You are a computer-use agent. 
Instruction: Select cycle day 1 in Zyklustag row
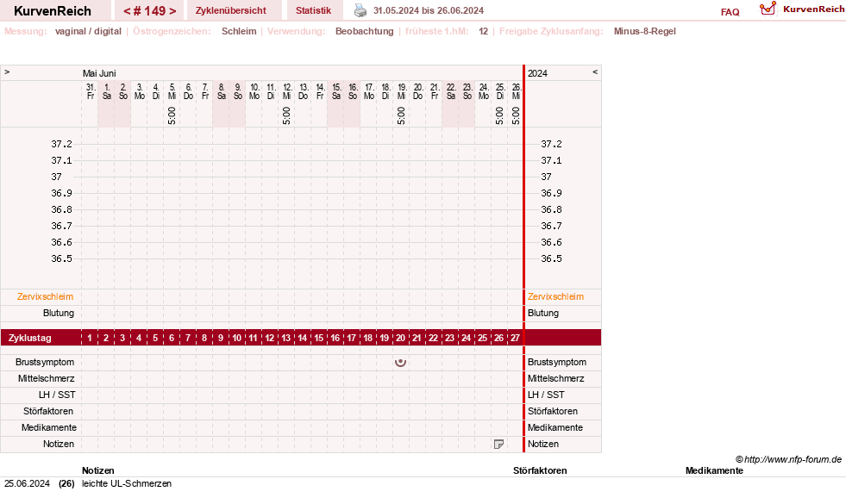tap(90, 338)
